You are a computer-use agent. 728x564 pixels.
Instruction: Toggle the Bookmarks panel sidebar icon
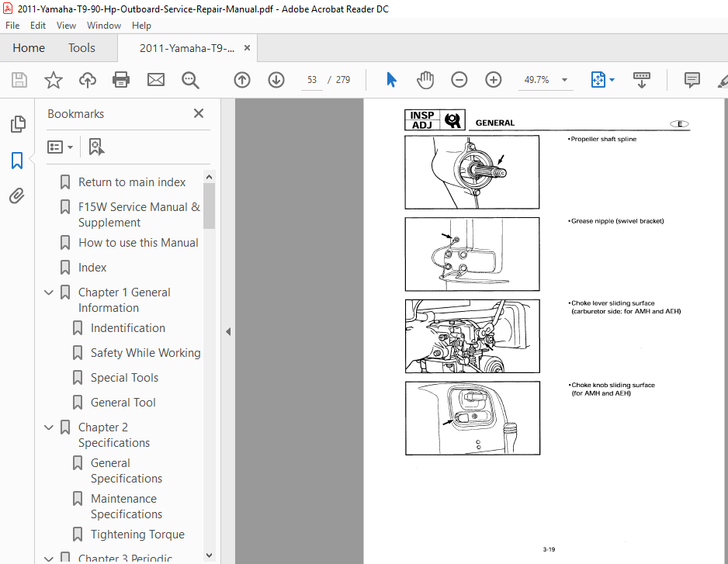coord(17,161)
